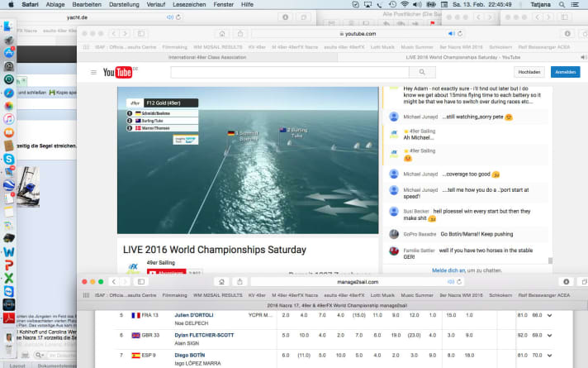Expand results row for Diego BOTÍN
The width and height of the screenshot is (588, 368).
(x=549, y=356)
